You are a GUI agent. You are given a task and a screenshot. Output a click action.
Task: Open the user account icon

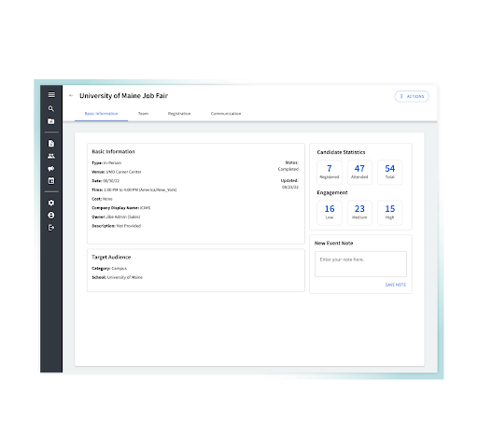[x=51, y=216]
